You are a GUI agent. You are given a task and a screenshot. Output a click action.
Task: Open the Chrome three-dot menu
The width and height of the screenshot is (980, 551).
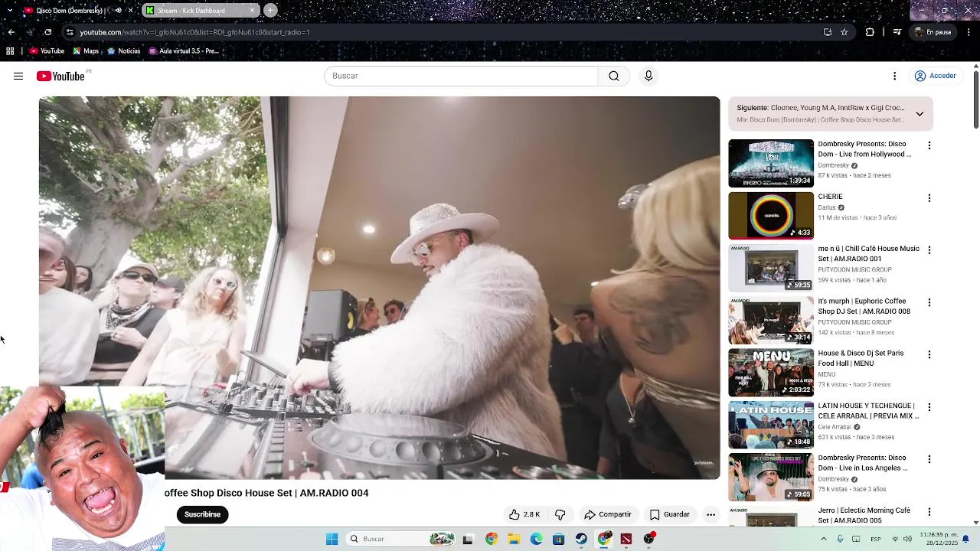click(969, 32)
